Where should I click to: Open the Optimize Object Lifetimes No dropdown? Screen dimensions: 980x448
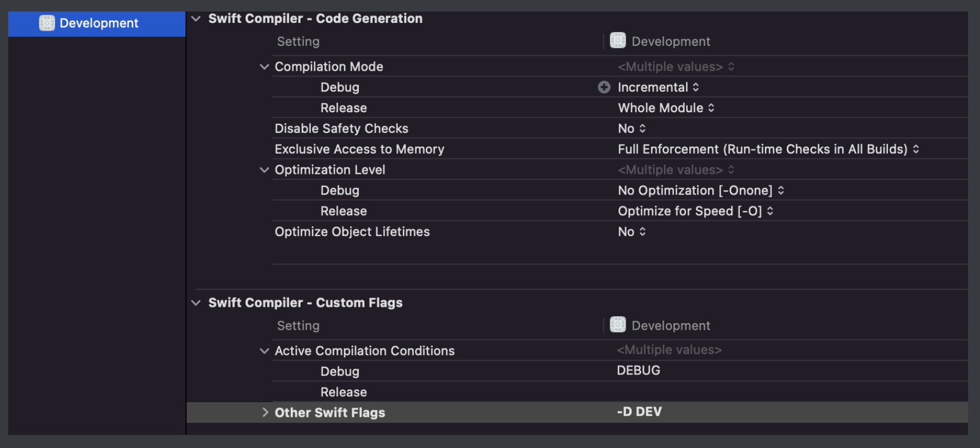pos(632,232)
